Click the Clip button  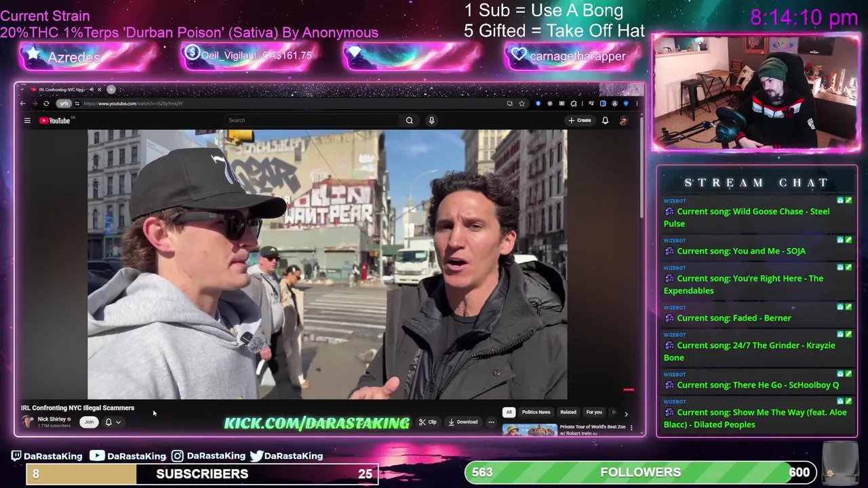pos(428,422)
